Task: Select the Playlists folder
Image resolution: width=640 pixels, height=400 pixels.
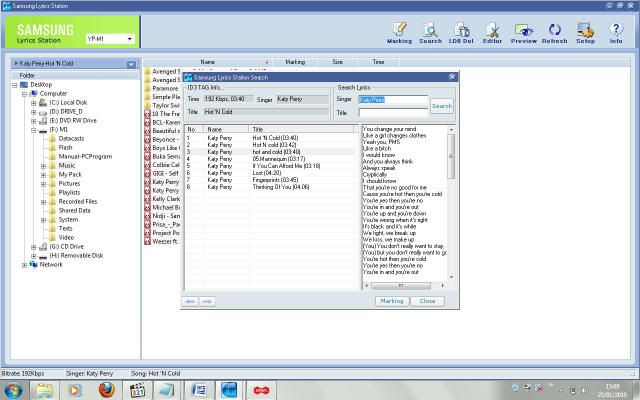Action: [69, 193]
